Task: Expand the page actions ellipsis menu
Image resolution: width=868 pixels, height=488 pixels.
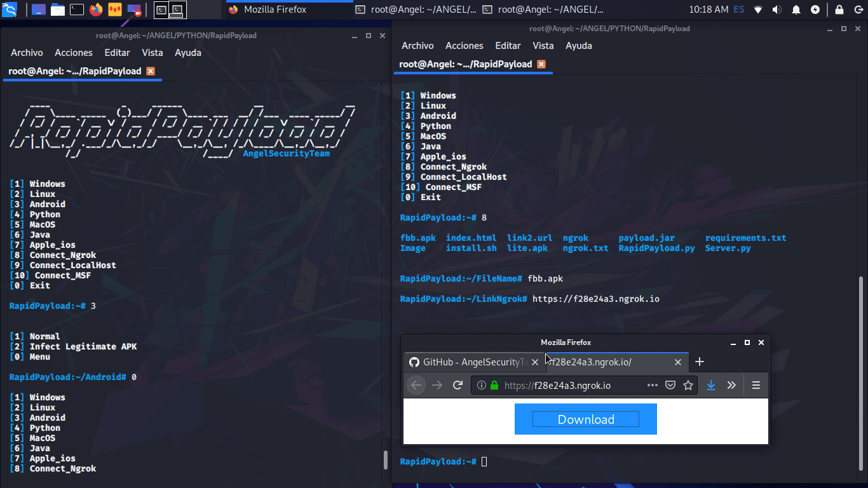Action: pyautogui.click(x=653, y=384)
